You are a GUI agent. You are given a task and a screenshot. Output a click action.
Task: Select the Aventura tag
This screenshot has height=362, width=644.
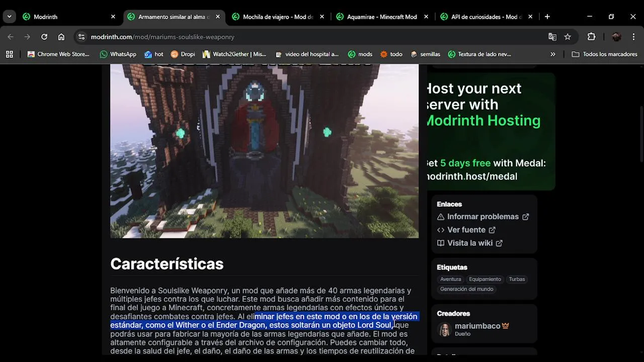(x=450, y=279)
